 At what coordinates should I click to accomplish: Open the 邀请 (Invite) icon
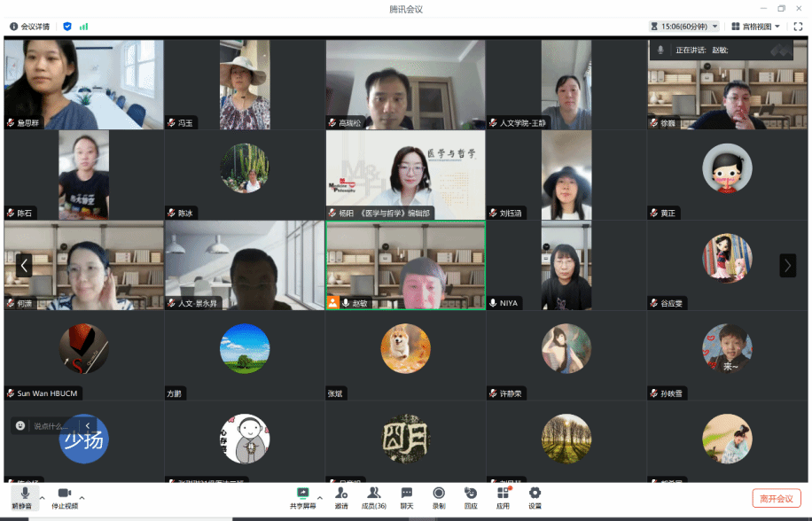[341, 496]
